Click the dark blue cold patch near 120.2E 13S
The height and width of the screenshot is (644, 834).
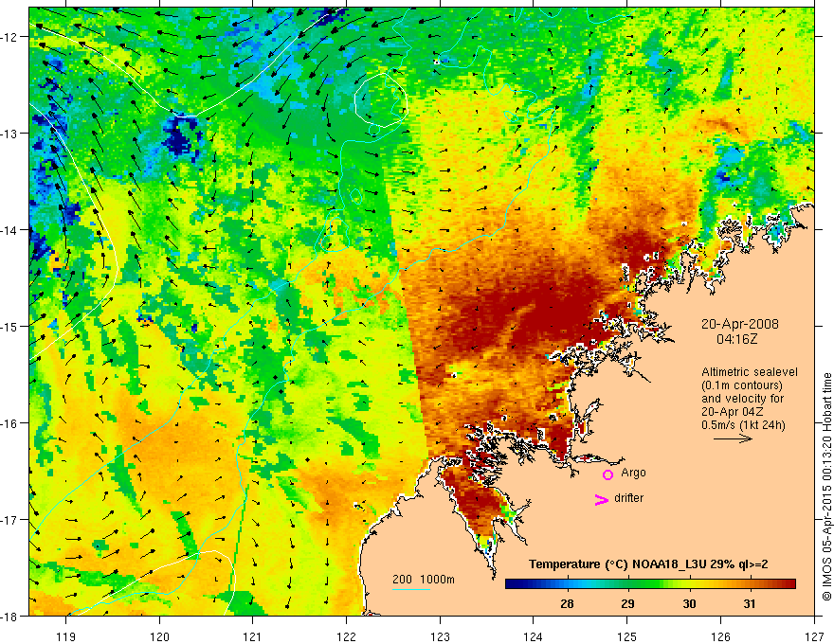pos(180,135)
